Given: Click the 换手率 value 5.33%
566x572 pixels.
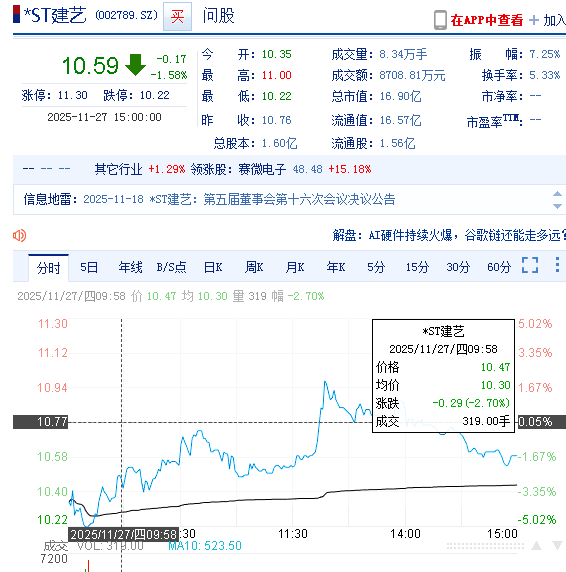Looking at the screenshot, I should (x=544, y=75).
